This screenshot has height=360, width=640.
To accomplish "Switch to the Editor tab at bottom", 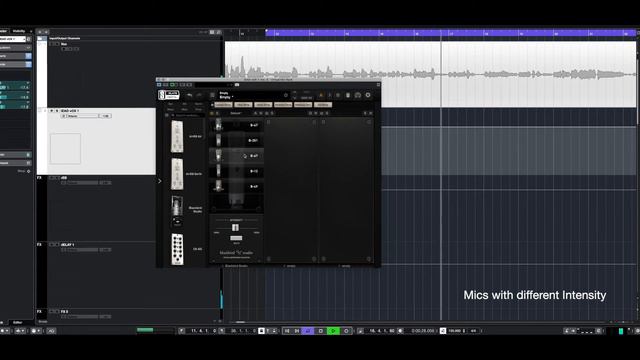I will click(18, 322).
